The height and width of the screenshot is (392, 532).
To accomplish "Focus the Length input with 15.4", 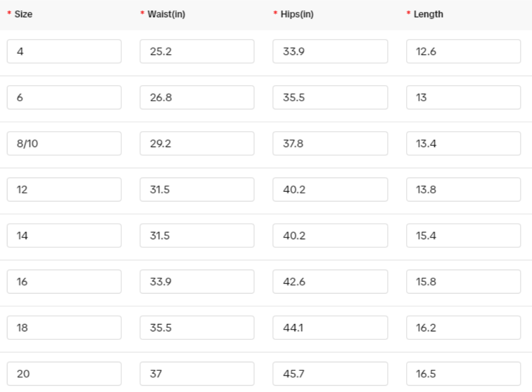I will click(x=463, y=235).
